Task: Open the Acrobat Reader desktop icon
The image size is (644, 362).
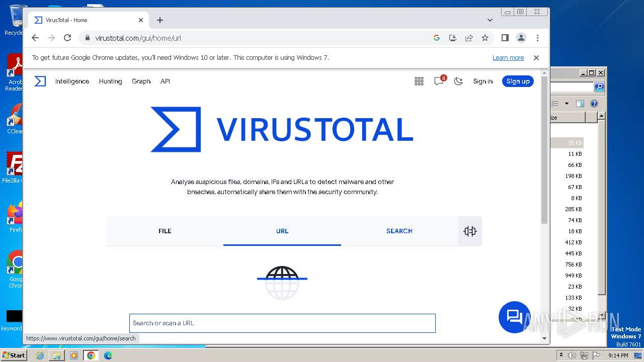Action: point(15,73)
